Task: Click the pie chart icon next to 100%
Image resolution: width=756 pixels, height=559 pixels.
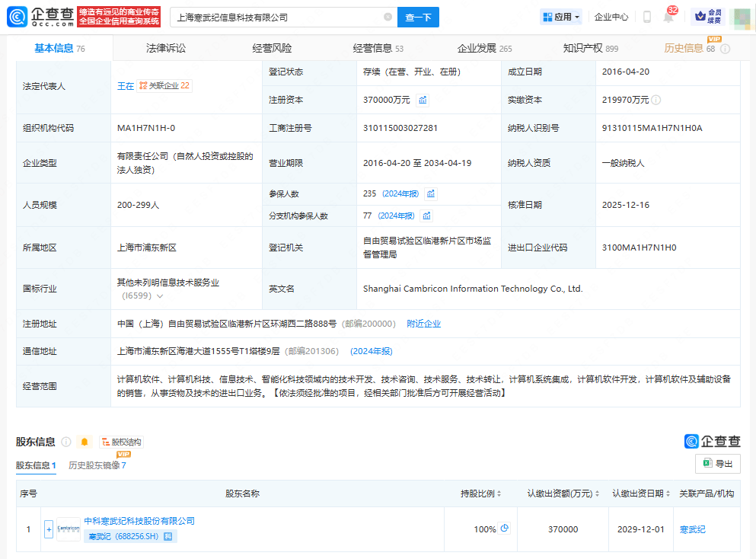Action: pos(504,529)
